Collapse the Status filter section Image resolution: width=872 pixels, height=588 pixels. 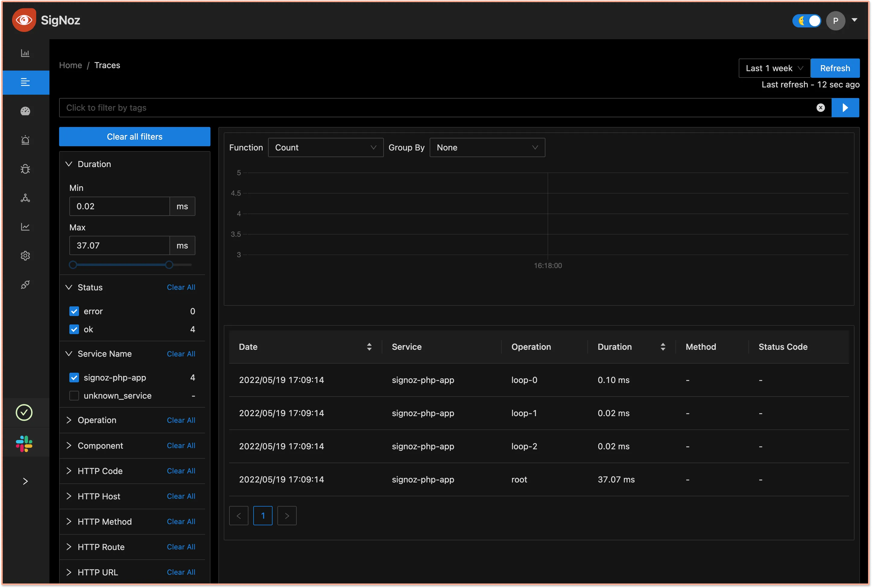[69, 287]
